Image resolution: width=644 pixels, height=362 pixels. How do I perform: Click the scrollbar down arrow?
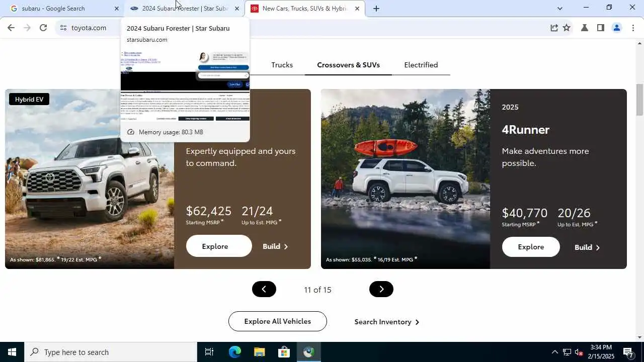pyautogui.click(x=639, y=337)
